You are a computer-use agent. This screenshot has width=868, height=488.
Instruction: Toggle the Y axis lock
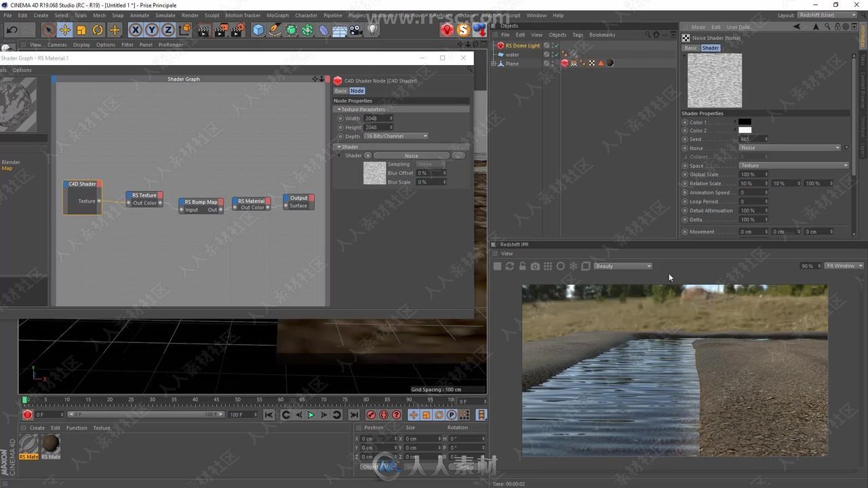coord(152,30)
